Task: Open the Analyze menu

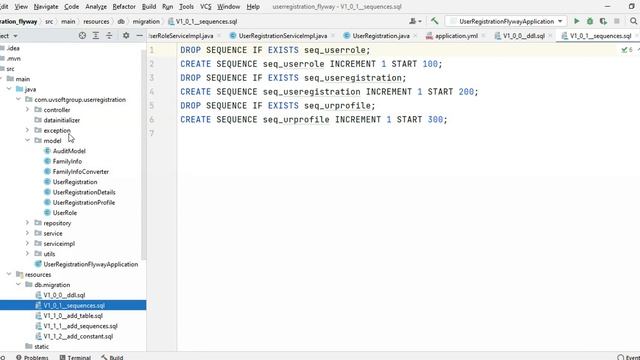Action: [96, 7]
